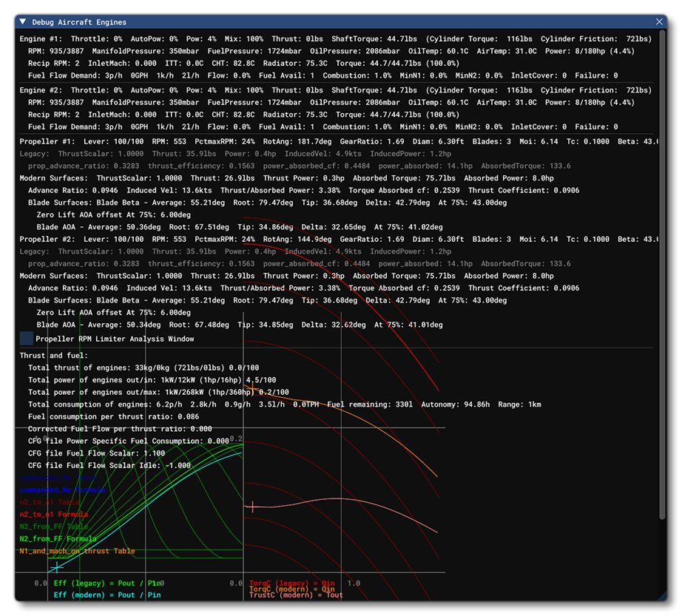Click the pink crosshair marker on thrust curve
This screenshot has height=616, width=682.
click(x=253, y=507)
